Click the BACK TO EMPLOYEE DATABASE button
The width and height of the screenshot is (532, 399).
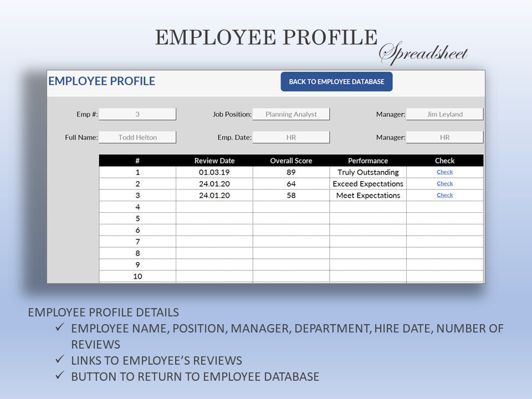(335, 81)
